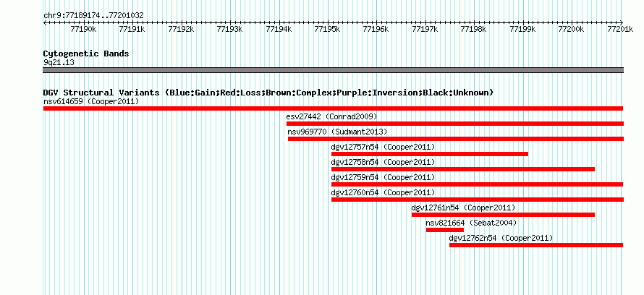Click the red dgv12761n54 loss bar

[503, 215]
